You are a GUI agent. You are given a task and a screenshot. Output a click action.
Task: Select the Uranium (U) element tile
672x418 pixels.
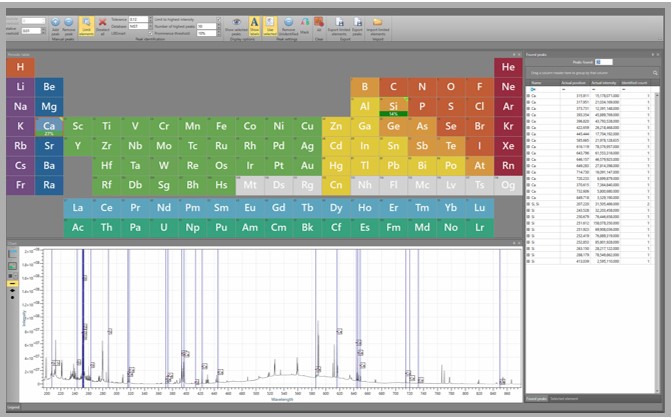(x=164, y=228)
